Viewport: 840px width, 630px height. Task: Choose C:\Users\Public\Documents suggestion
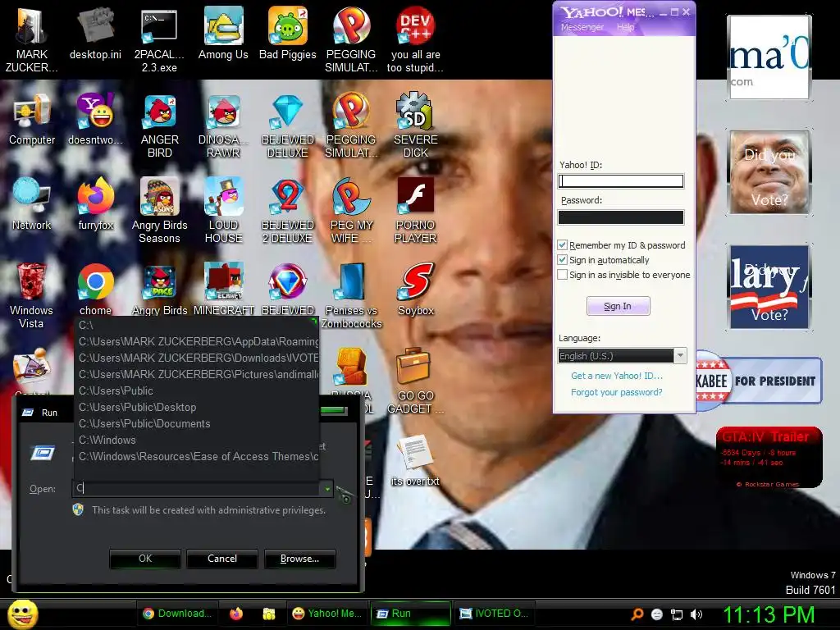[197, 423]
